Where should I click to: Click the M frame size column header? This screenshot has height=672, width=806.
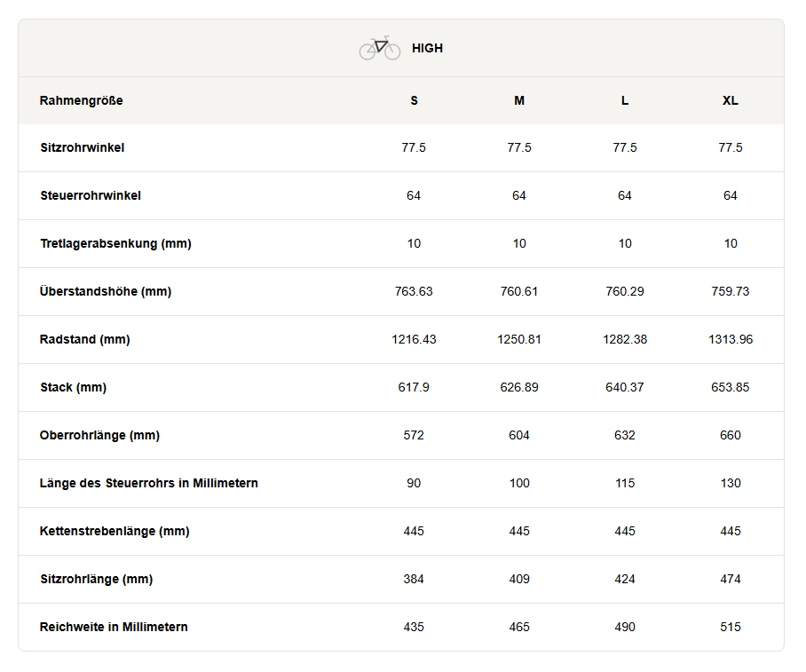point(519,101)
